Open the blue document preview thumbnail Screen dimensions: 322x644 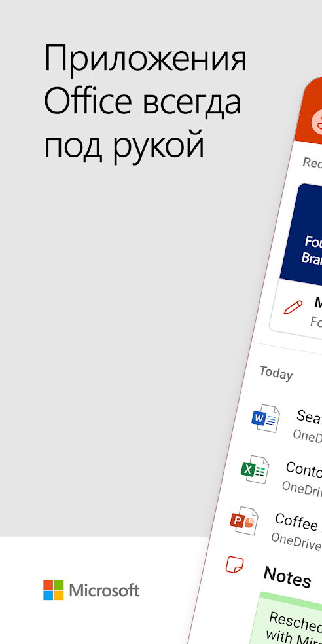(x=308, y=233)
